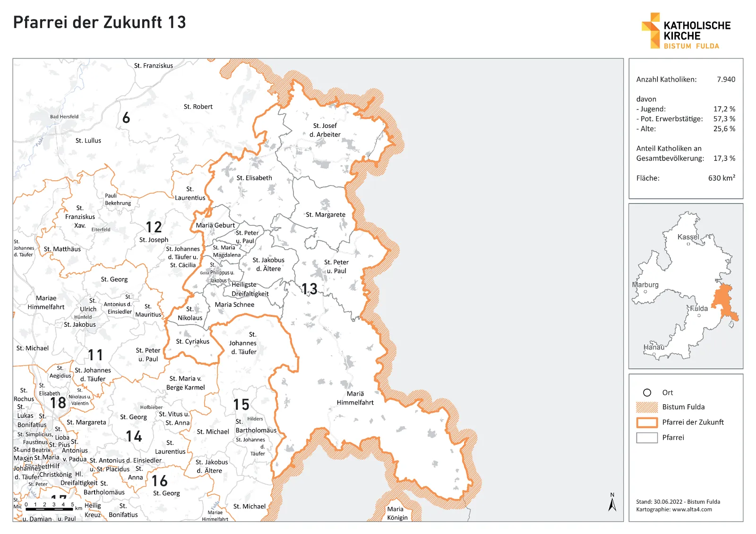Select the Jugend value '17,2 %'
The image size is (756, 534).
point(724,109)
